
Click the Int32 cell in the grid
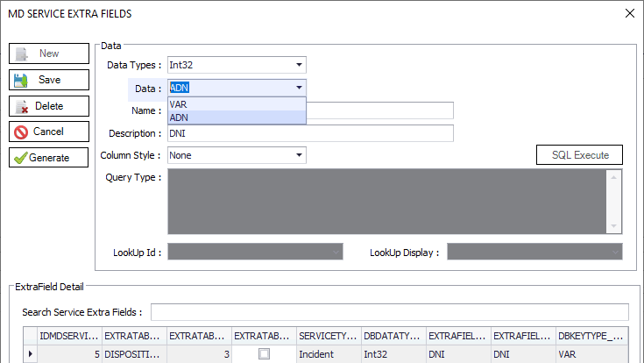pos(393,354)
